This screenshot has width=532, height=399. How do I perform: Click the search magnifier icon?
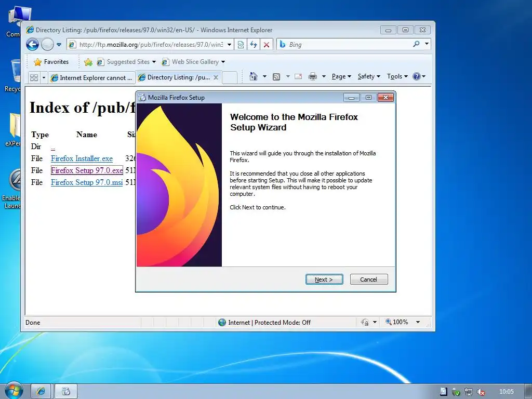(x=416, y=44)
